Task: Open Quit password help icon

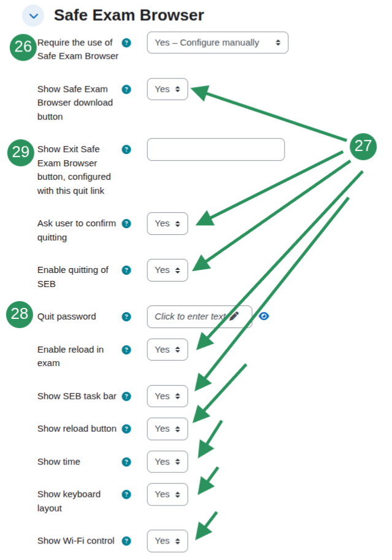Action: point(126,316)
